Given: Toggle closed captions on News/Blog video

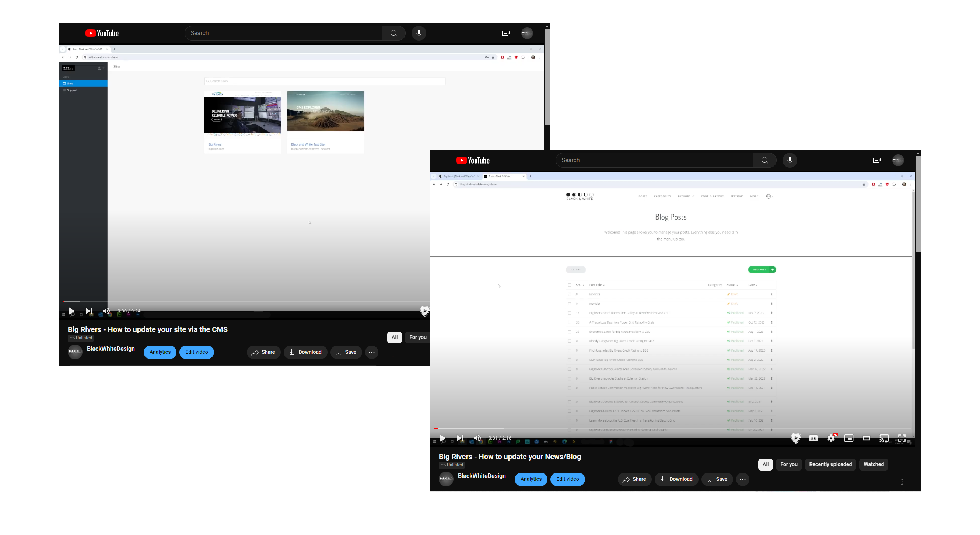Looking at the screenshot, I should [813, 438].
